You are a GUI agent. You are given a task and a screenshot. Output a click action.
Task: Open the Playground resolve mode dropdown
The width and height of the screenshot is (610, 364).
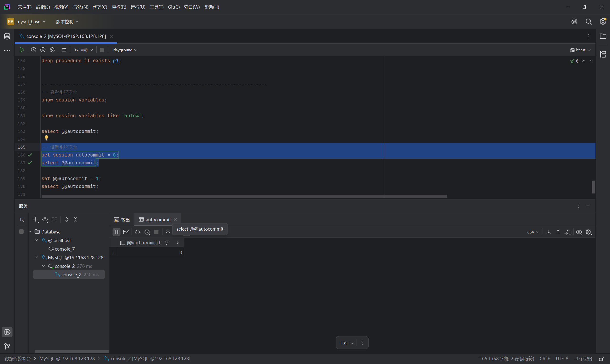(x=125, y=50)
